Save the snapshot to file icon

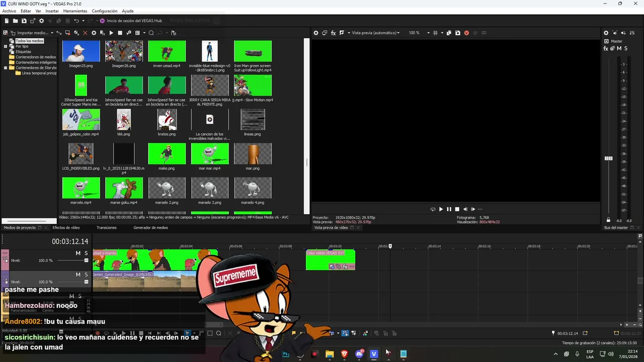457,33
